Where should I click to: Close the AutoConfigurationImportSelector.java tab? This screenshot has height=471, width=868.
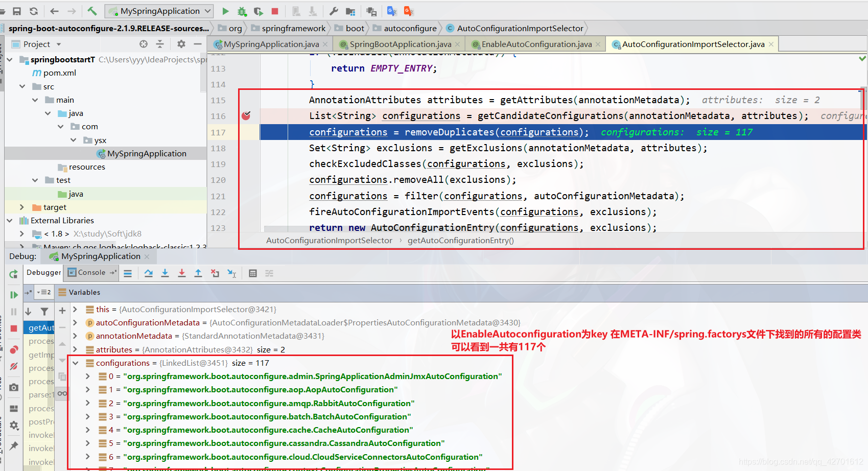pos(771,44)
